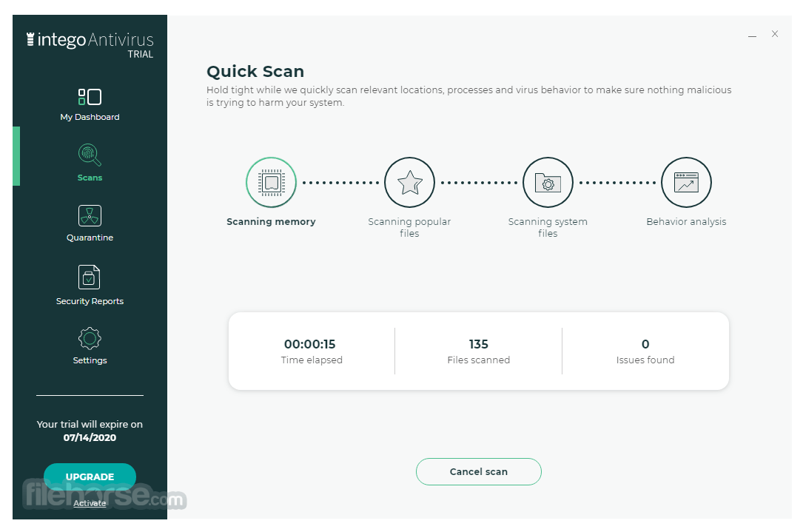This screenshot has height=532, width=803.
Task: Click the Scanning memory chip icon
Action: [x=271, y=182]
